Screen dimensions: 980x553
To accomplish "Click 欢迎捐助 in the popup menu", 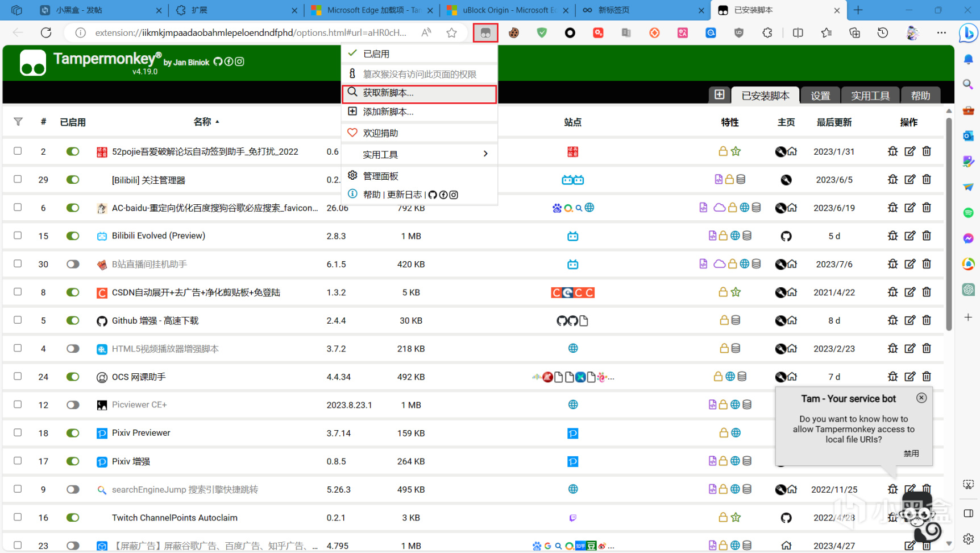I will 420,133.
